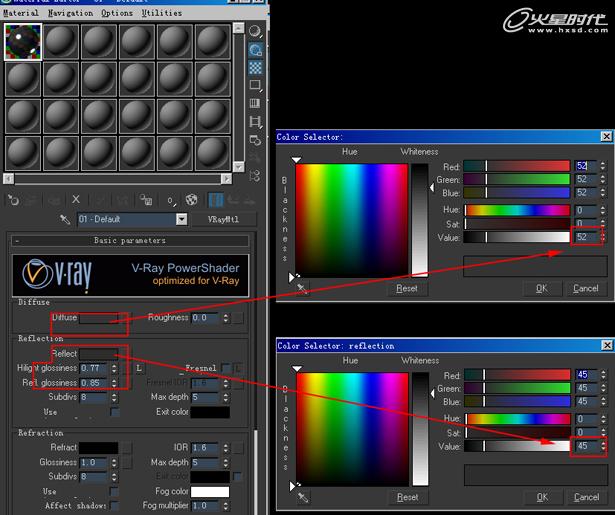Image resolution: width=615 pixels, height=515 pixels.
Task: Toggle Use interpolation under Reflection
Action: [x=114, y=412]
